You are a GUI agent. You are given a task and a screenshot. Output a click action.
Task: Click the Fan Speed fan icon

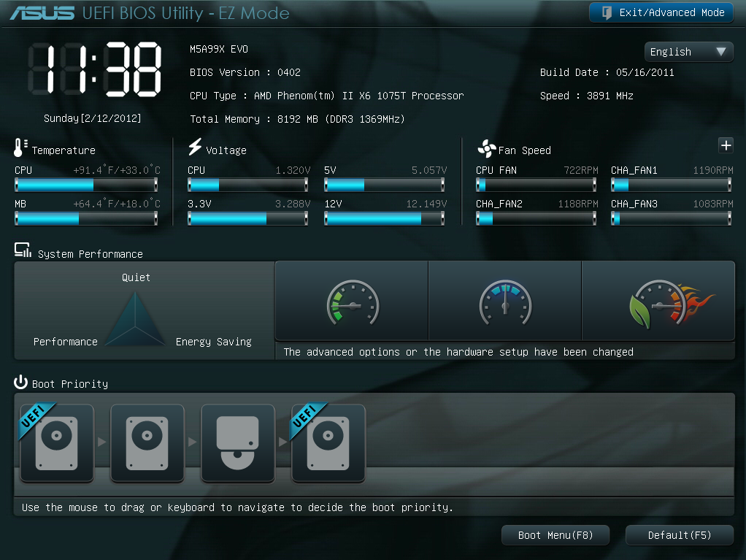click(487, 149)
